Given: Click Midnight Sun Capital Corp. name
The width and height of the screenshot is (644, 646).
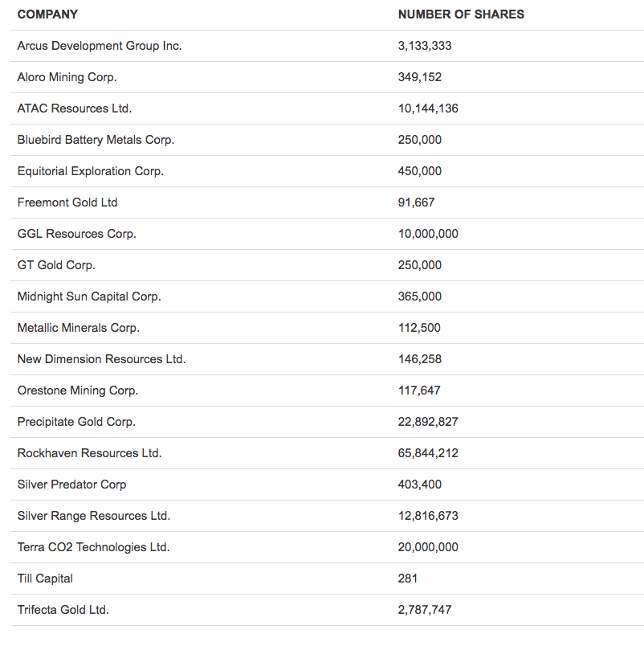Looking at the screenshot, I should pos(89,296).
